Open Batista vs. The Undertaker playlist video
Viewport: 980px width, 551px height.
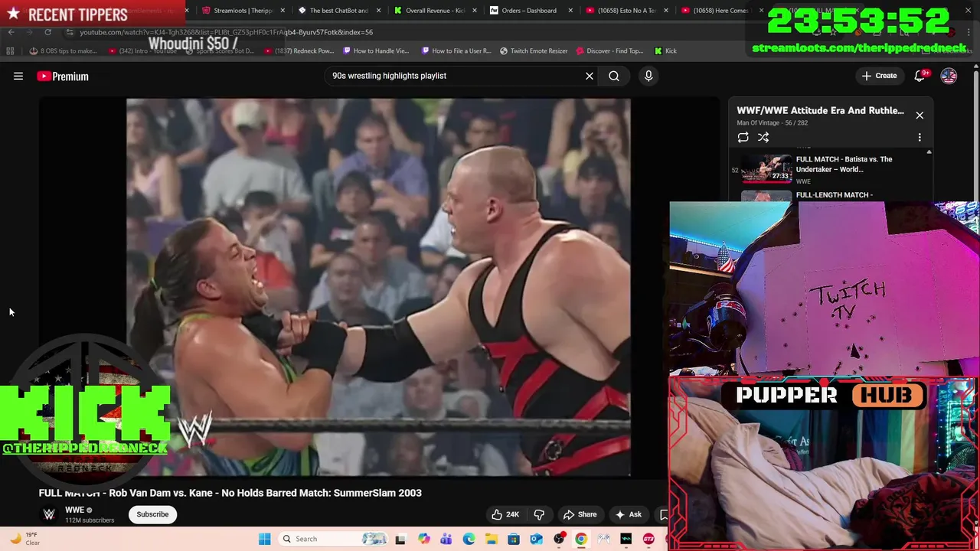tap(830, 169)
